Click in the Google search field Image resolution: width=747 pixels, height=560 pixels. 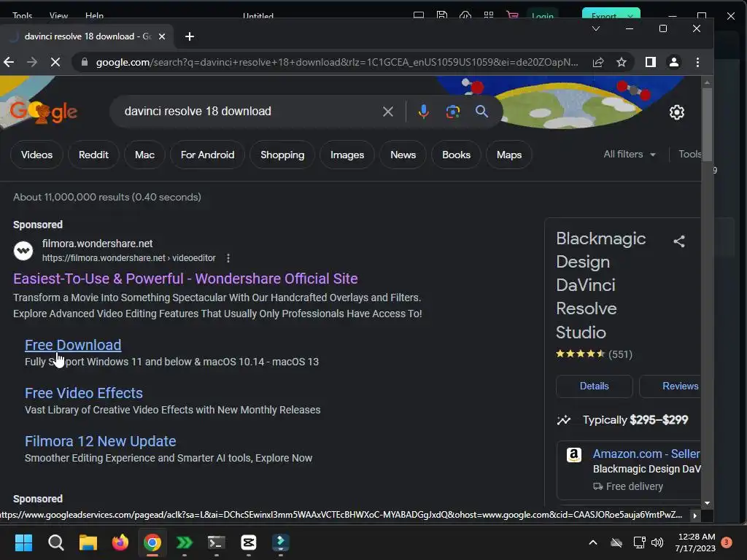(x=248, y=112)
